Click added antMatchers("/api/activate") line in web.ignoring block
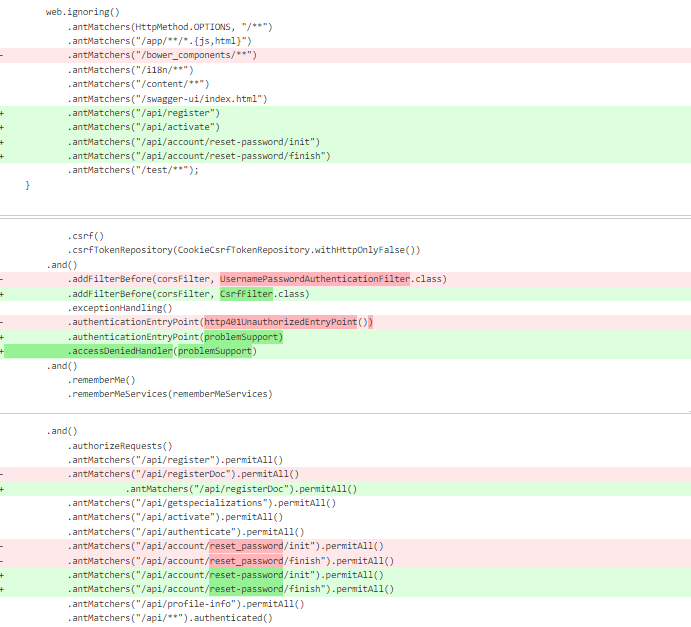 click(346, 127)
